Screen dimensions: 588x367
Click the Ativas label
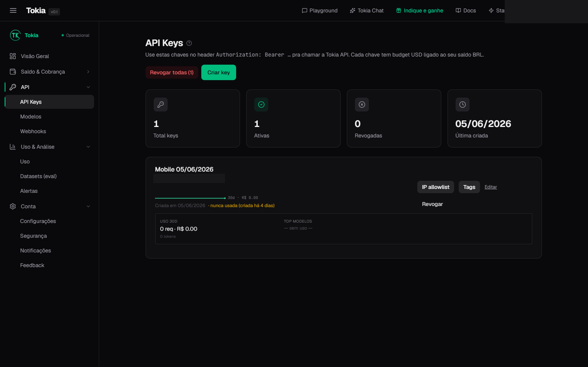[262, 135]
